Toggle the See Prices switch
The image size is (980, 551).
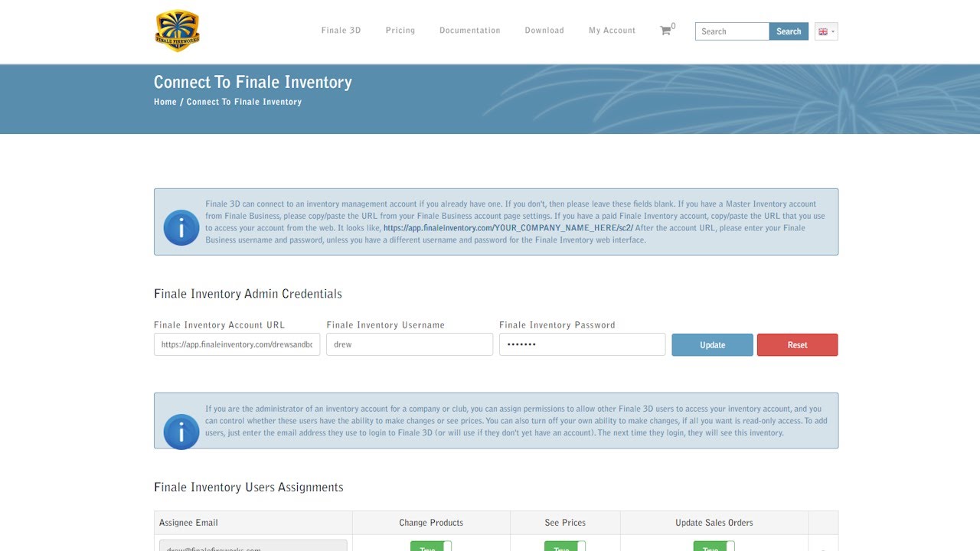(565, 546)
